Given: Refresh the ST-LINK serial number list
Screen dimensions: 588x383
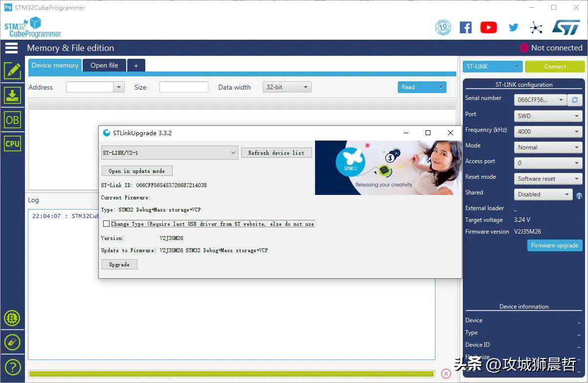Looking at the screenshot, I should 574,100.
